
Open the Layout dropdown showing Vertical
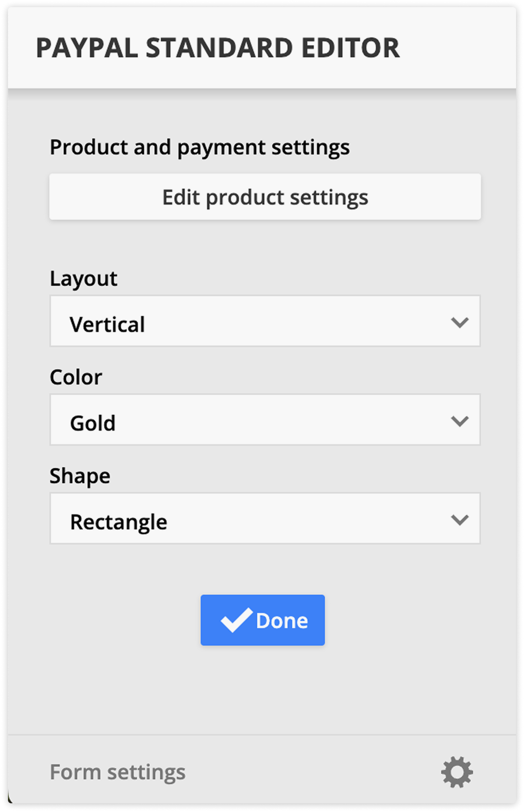[x=265, y=321]
